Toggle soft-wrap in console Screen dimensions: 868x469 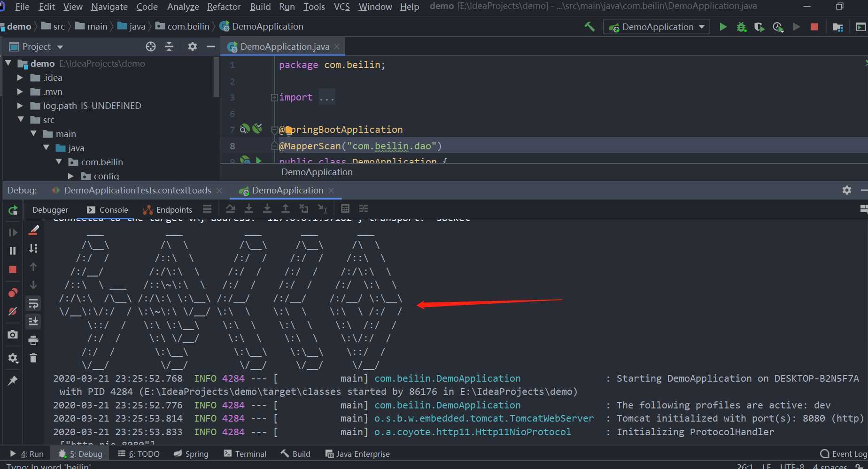[33, 304]
